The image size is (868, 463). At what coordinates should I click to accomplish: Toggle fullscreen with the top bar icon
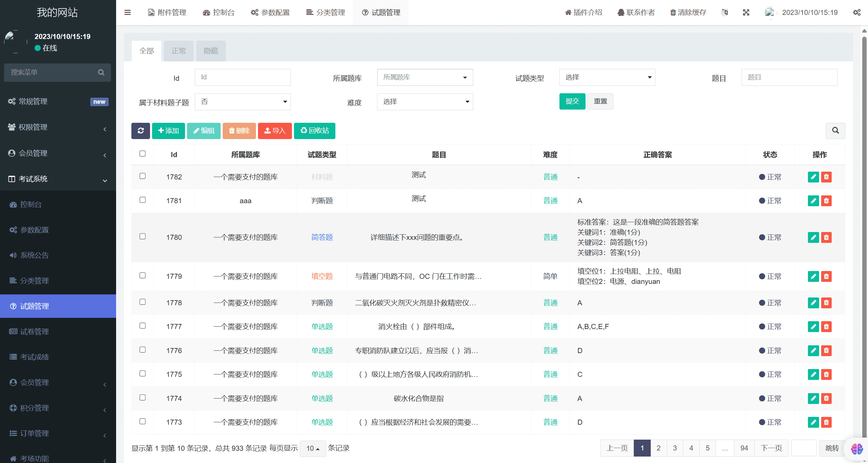(x=746, y=12)
